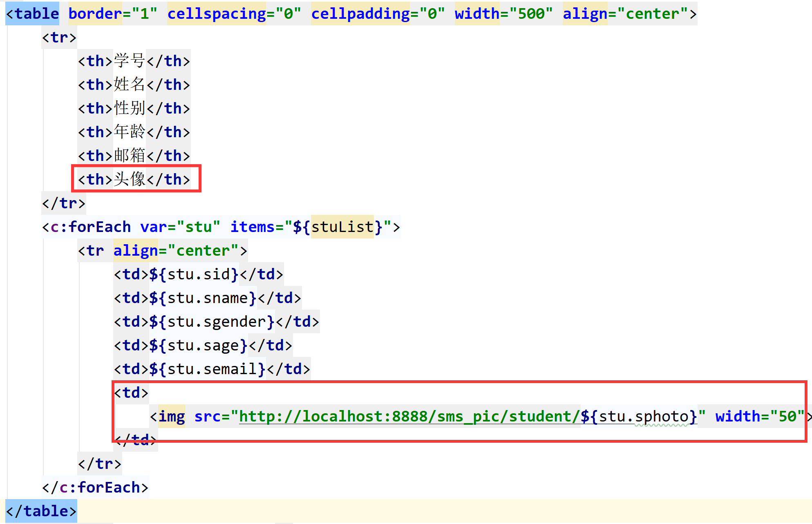Screen dimensions: 812x524
Task: Click align="center" in the tr tag
Action: 176,250
